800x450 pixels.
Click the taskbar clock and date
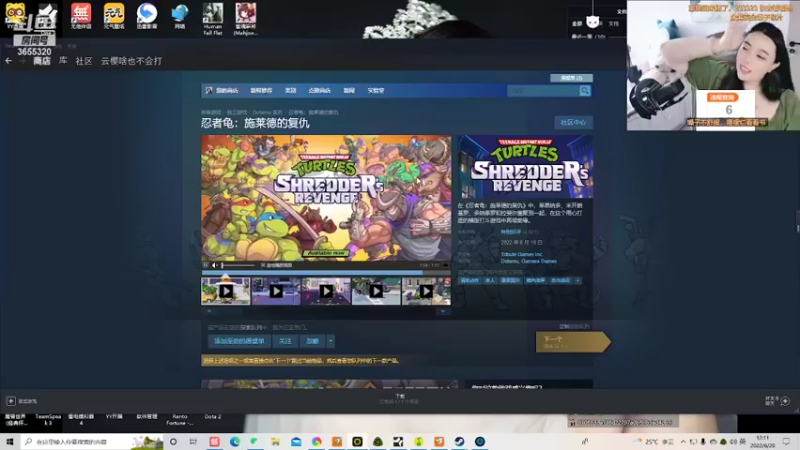pyautogui.click(x=763, y=441)
